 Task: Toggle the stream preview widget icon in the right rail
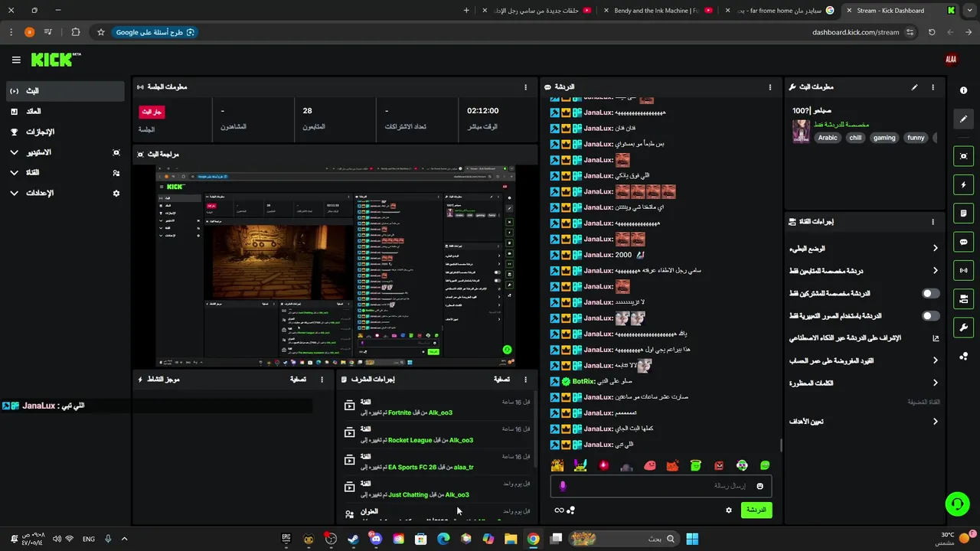[963, 156]
